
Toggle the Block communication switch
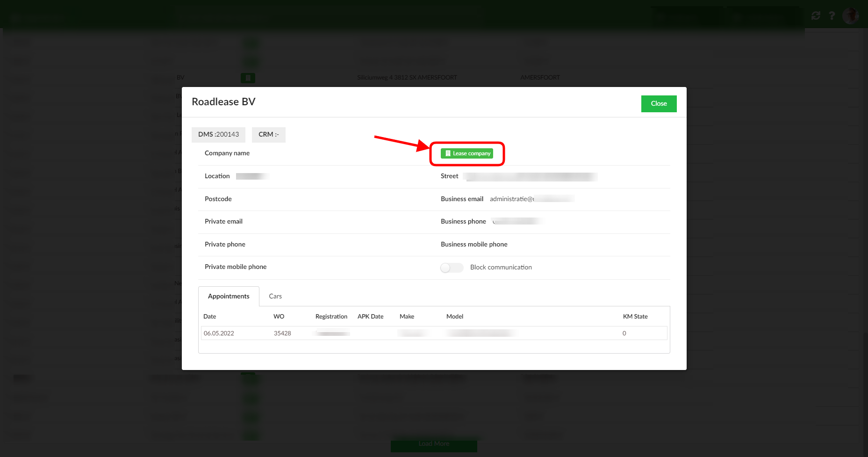click(452, 268)
